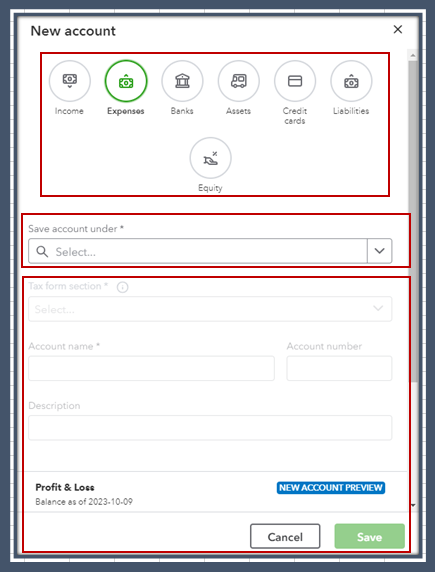Click the magnifier icon in Save account under
This screenshot has height=572, width=435.
(42, 251)
